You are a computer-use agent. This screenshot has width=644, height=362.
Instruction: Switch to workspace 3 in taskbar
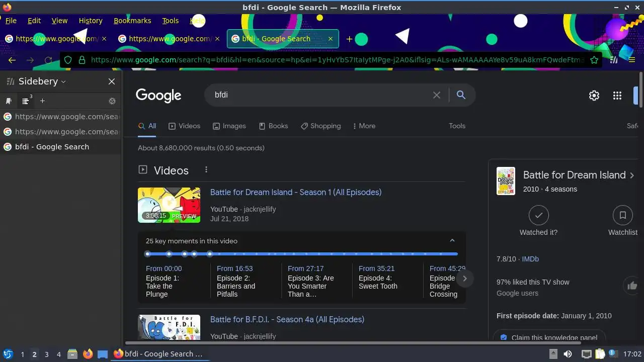(x=46, y=354)
